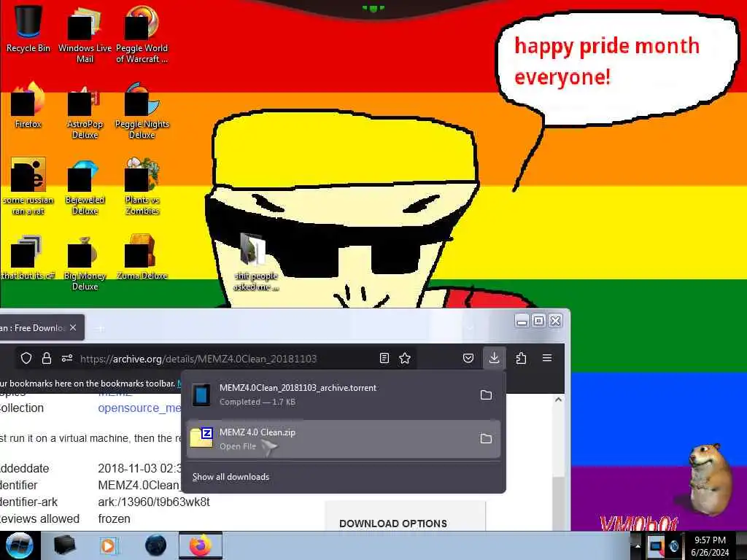Bookmark this page with the star icon
The width and height of the screenshot is (747, 560).
[x=405, y=358]
